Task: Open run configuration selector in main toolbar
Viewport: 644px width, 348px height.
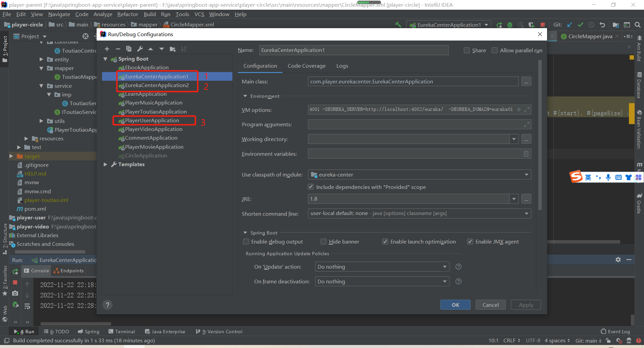Action: coord(449,25)
